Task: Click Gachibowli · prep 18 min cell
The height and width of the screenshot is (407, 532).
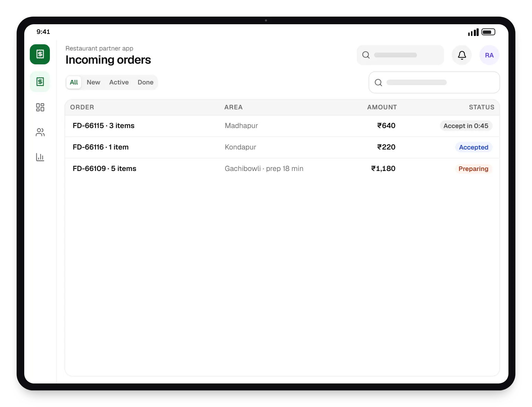Action: (x=264, y=169)
